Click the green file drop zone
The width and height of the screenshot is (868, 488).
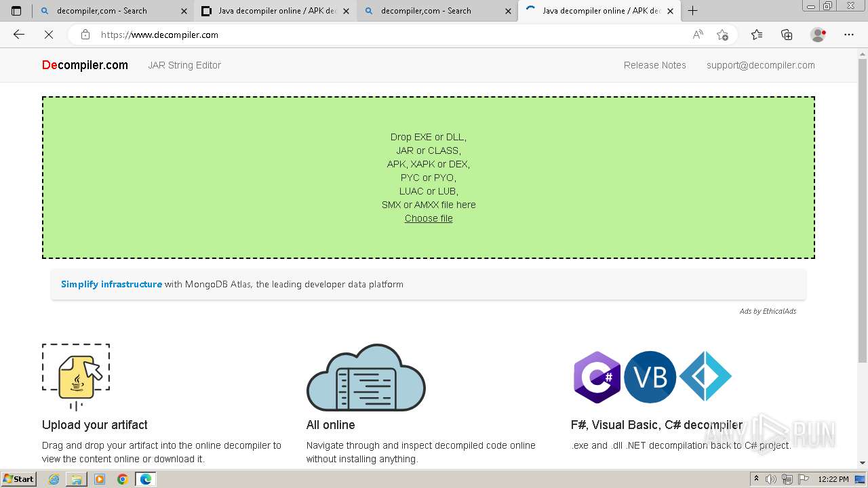click(x=429, y=178)
